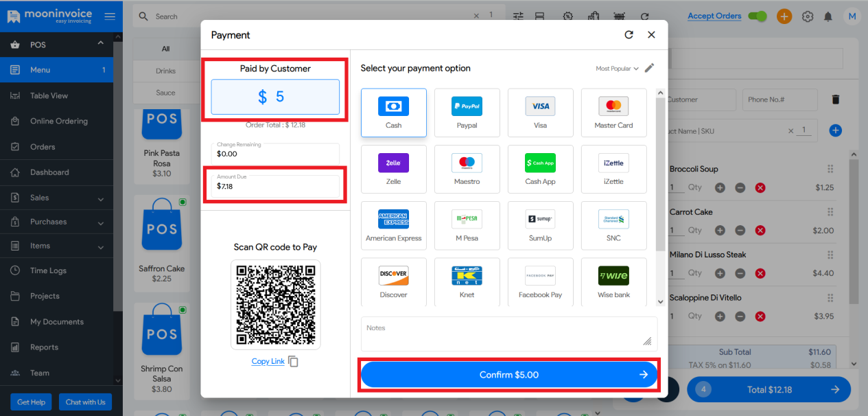This screenshot has height=416, width=868.
Task: Select the Zelle payment tile
Action: click(393, 169)
